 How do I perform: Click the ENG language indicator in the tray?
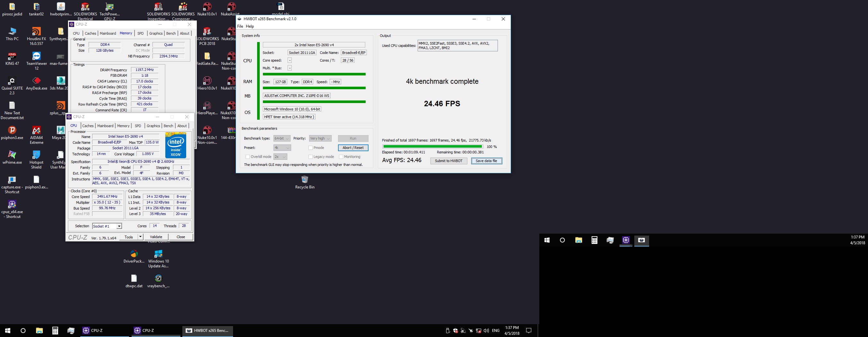tap(496, 331)
